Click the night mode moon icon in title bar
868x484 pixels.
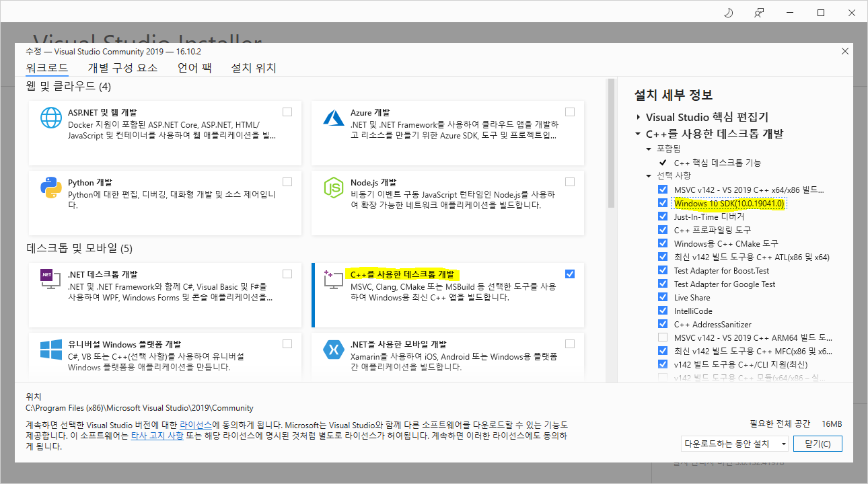tap(729, 13)
